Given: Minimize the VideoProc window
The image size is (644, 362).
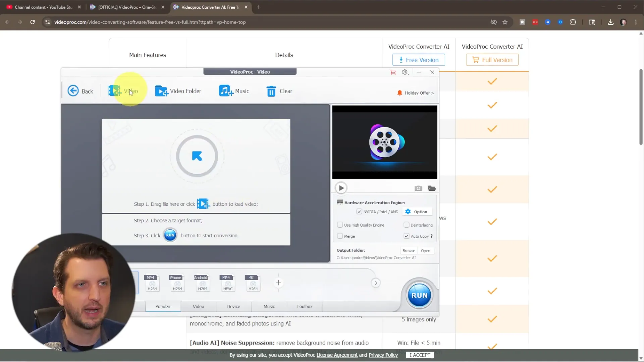Looking at the screenshot, I should tap(419, 72).
